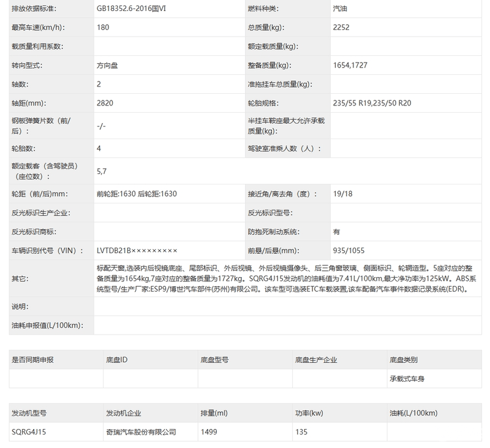490x448 pixels.
Task: Click the maximum speed value 180
Action: [x=103, y=28]
